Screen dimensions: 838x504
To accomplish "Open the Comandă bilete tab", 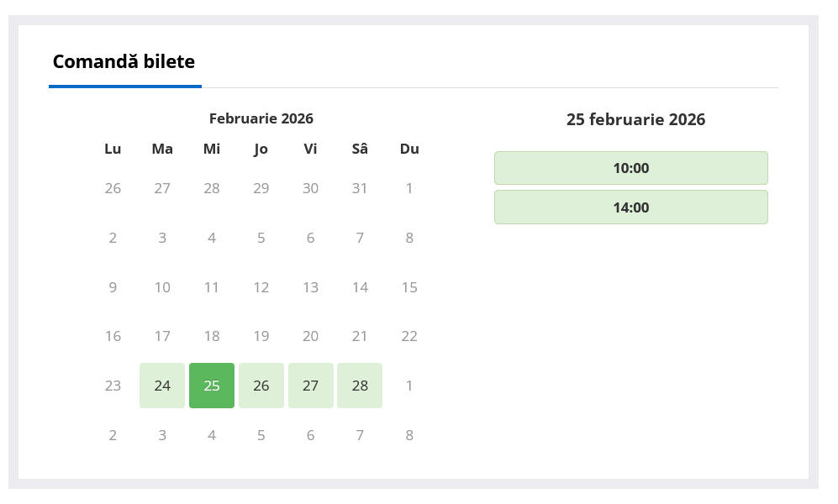I will coord(124,61).
